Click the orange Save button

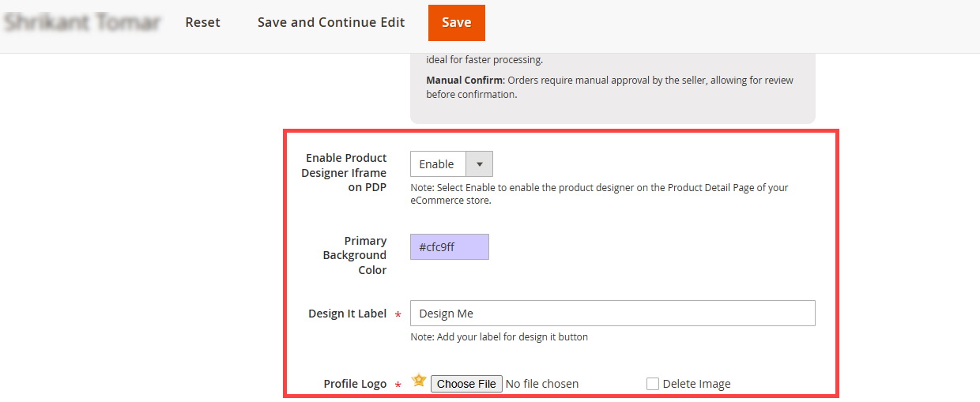(x=457, y=22)
